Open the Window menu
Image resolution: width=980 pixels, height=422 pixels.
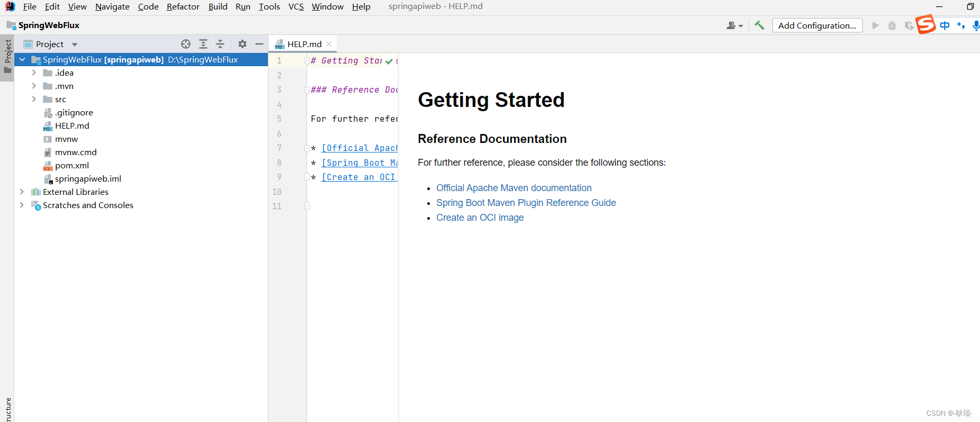[327, 6]
